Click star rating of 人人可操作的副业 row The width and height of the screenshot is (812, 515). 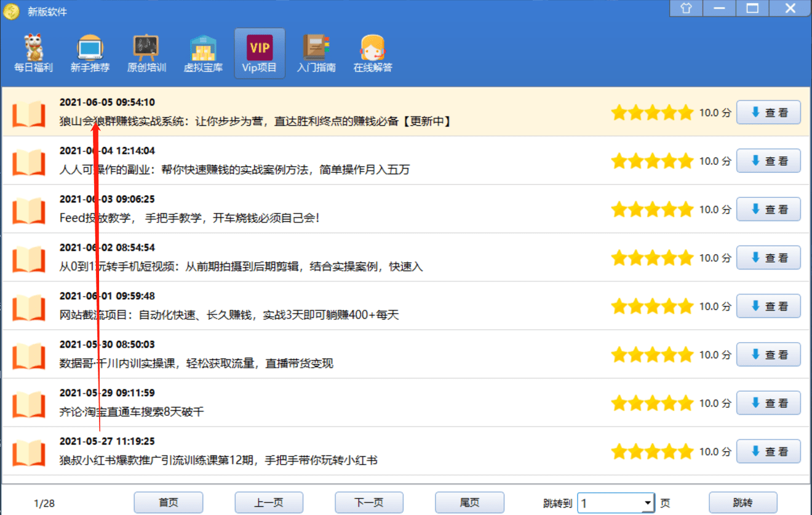point(652,161)
